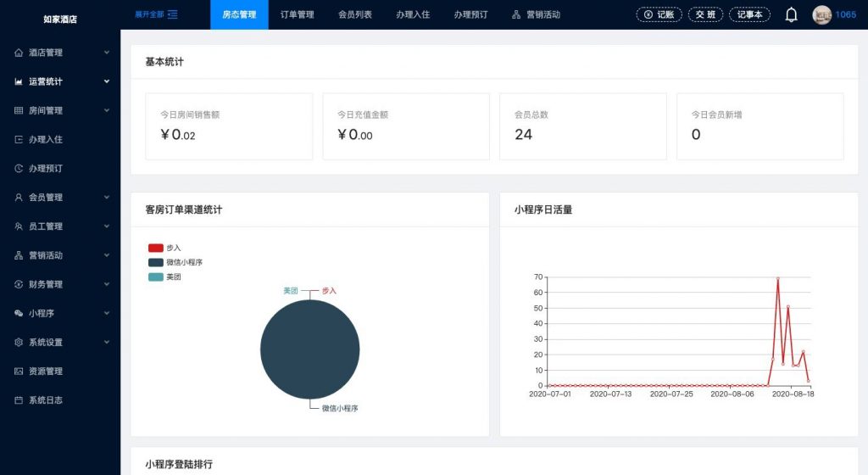Click the 美团 pie chart label
Screen dimensions: 868x475
pos(291,291)
